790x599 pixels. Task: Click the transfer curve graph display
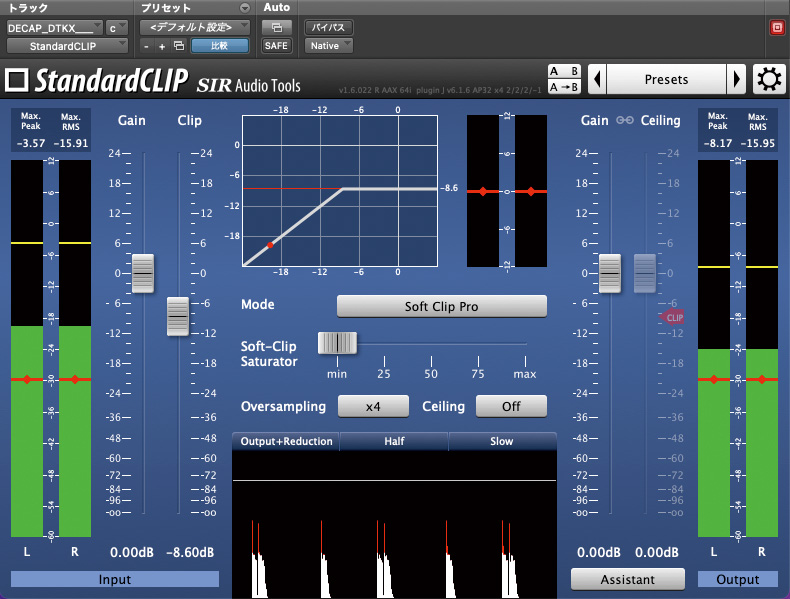[x=340, y=191]
